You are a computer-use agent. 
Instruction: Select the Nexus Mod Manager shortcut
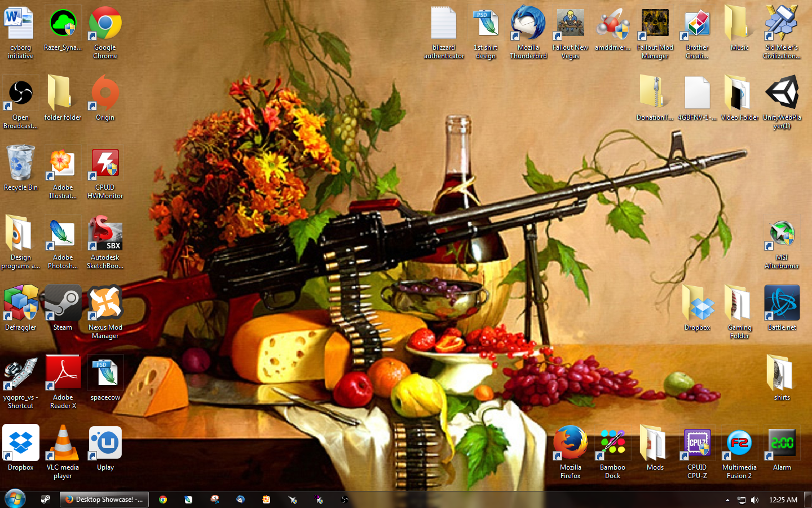(x=105, y=313)
